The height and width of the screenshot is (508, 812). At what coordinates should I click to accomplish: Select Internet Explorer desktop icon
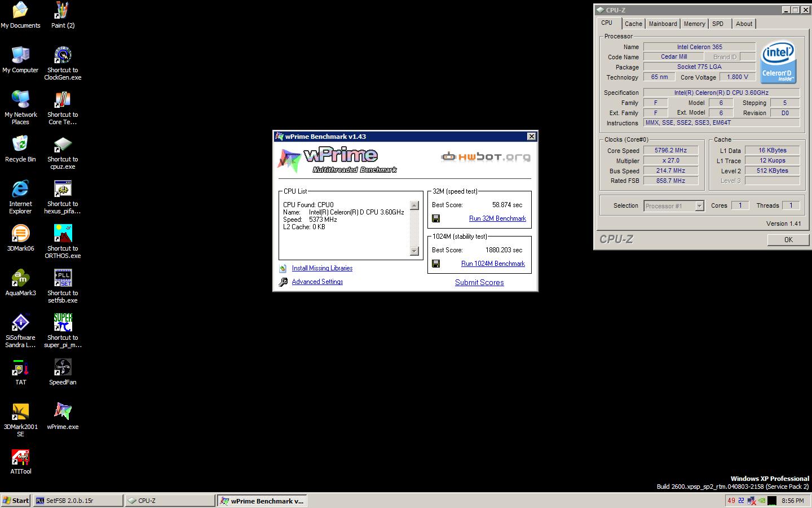20,196
